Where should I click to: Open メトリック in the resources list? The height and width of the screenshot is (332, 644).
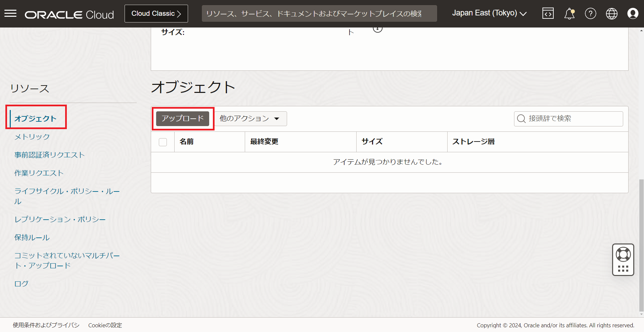point(32,137)
